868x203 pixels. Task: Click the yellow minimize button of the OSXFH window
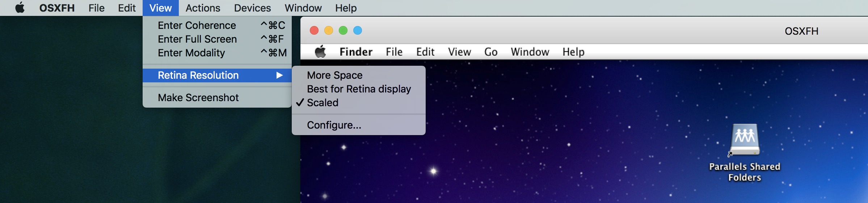coord(329,30)
